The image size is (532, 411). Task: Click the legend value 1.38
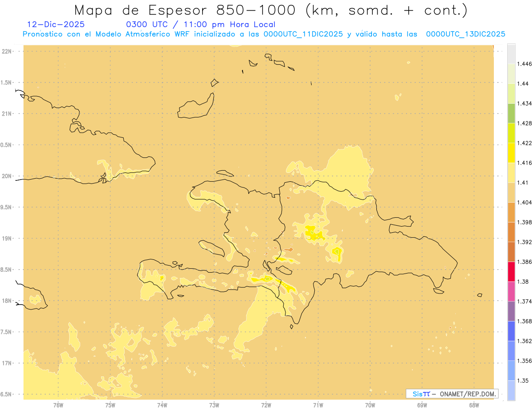coord(523,282)
